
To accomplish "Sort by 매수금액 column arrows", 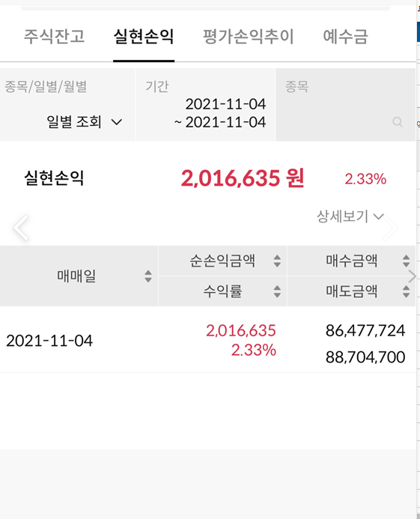I will [406, 261].
